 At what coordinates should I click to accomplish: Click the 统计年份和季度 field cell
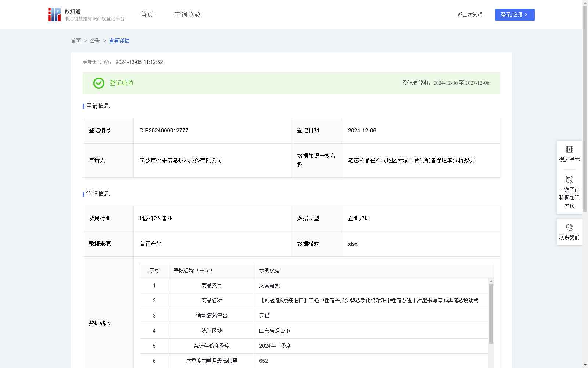coord(212,346)
